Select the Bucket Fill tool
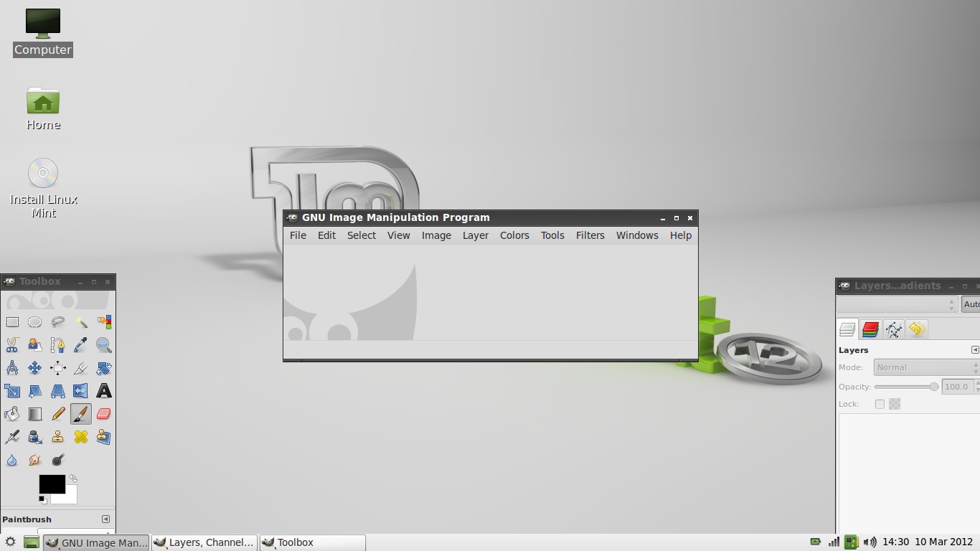The height and width of the screenshot is (551, 980). 12,414
